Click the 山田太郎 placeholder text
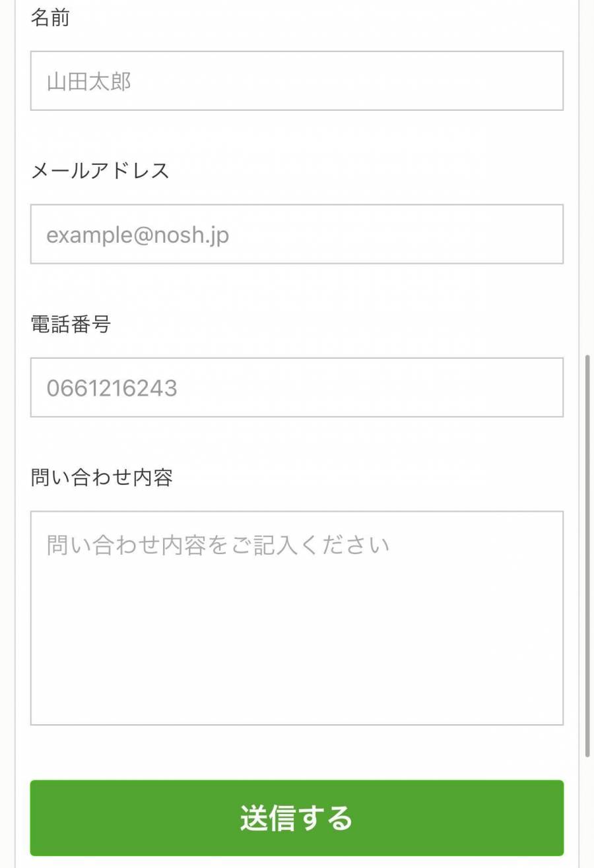This screenshot has height=868, width=594. pyautogui.click(x=89, y=82)
